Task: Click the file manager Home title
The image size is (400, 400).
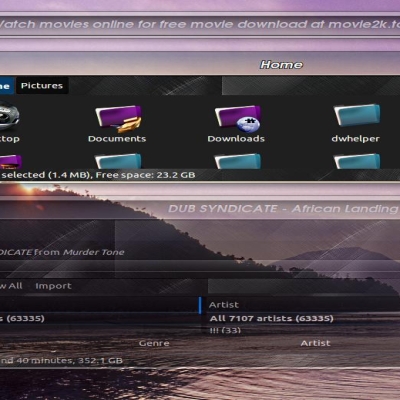Action: coord(281,65)
